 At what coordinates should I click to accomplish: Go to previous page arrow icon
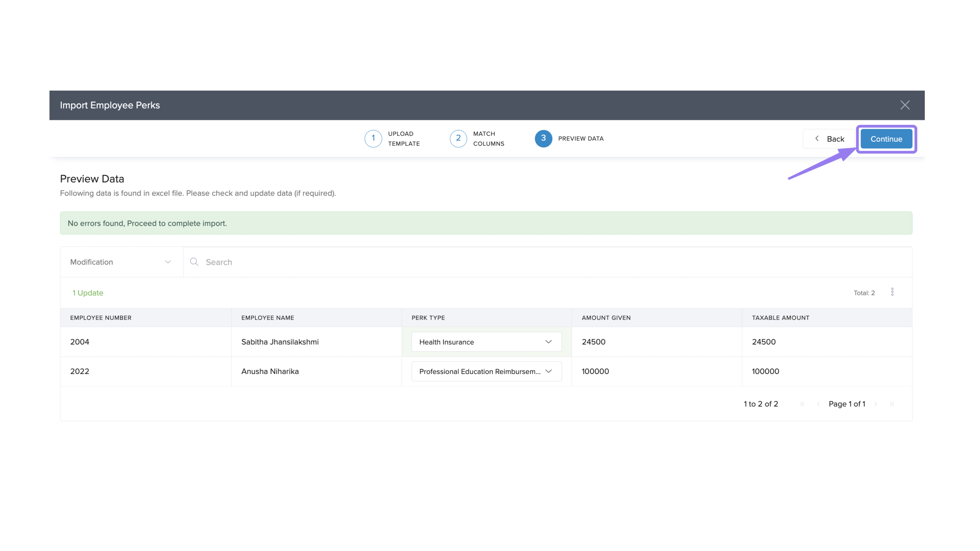click(818, 404)
